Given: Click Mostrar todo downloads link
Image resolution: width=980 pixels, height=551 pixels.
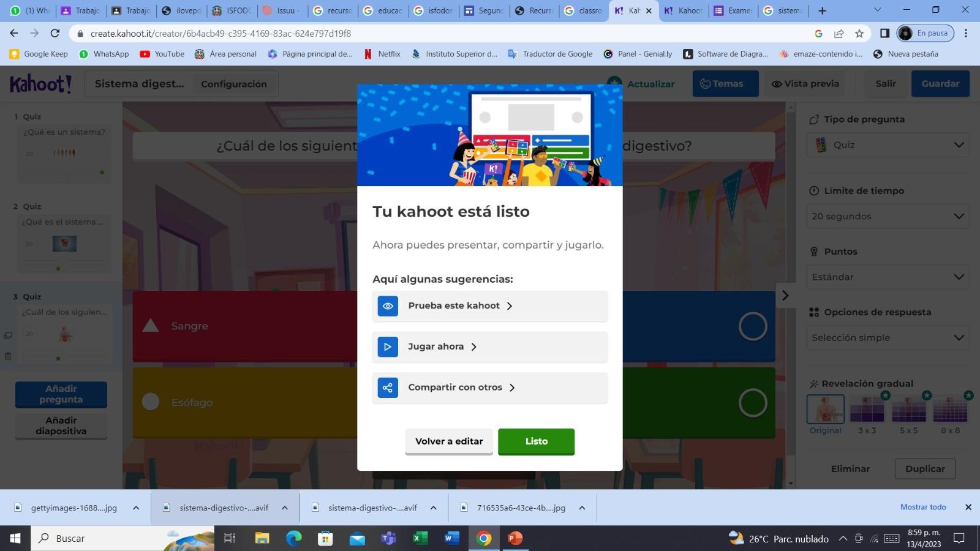Looking at the screenshot, I should point(923,507).
